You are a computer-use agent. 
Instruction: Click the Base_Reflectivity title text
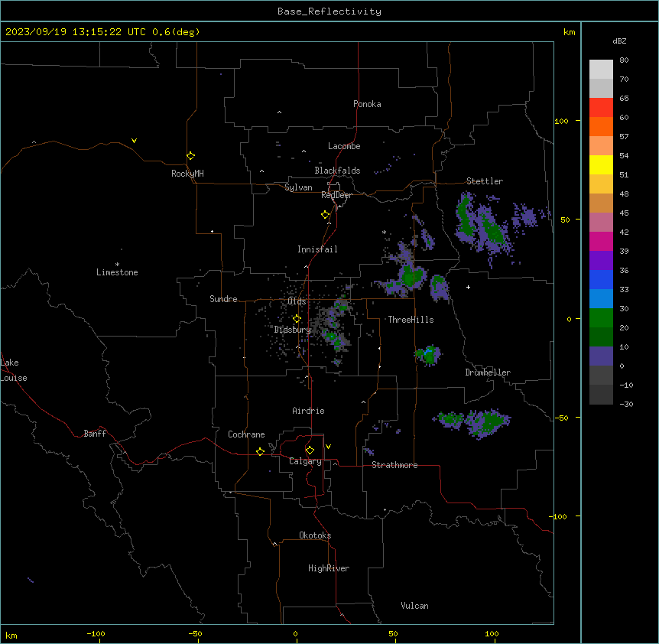[329, 11]
